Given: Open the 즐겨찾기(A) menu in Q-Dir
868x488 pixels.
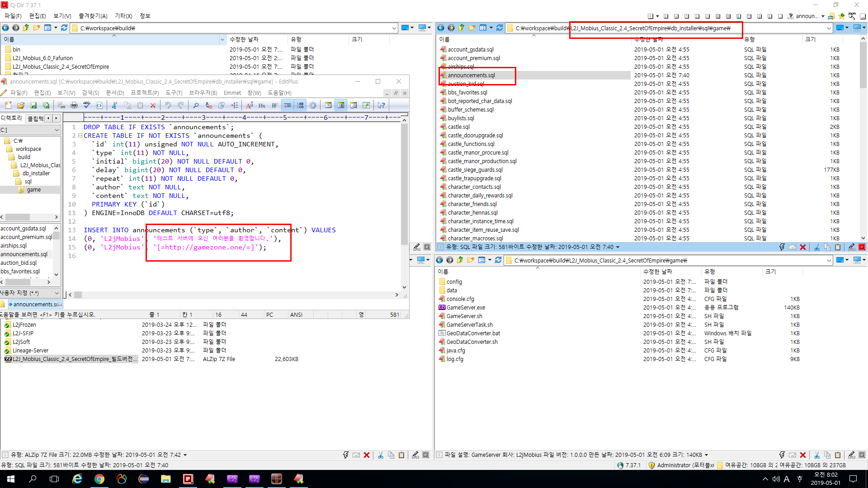Looking at the screenshot, I should click(93, 16).
